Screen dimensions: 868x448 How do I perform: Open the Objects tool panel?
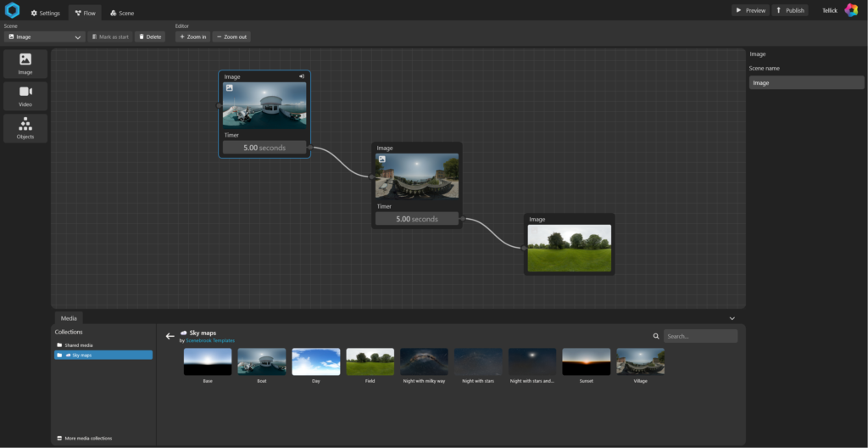point(25,127)
